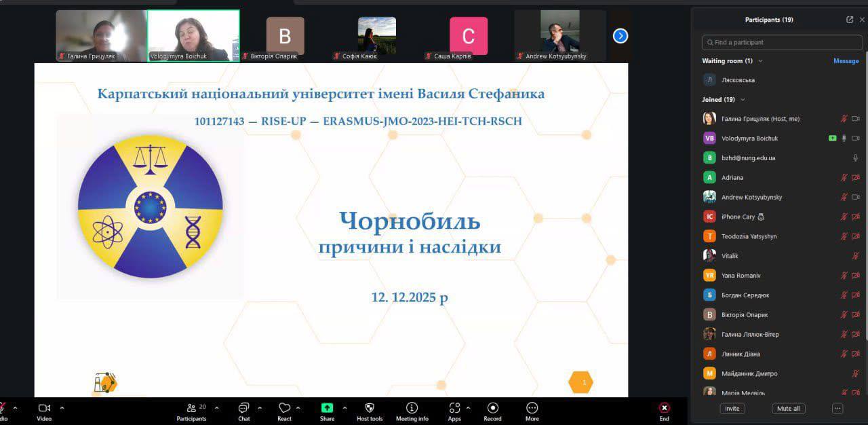Image resolution: width=868 pixels, height=425 pixels.
Task: Pop out the Participants panel
Action: (x=850, y=20)
